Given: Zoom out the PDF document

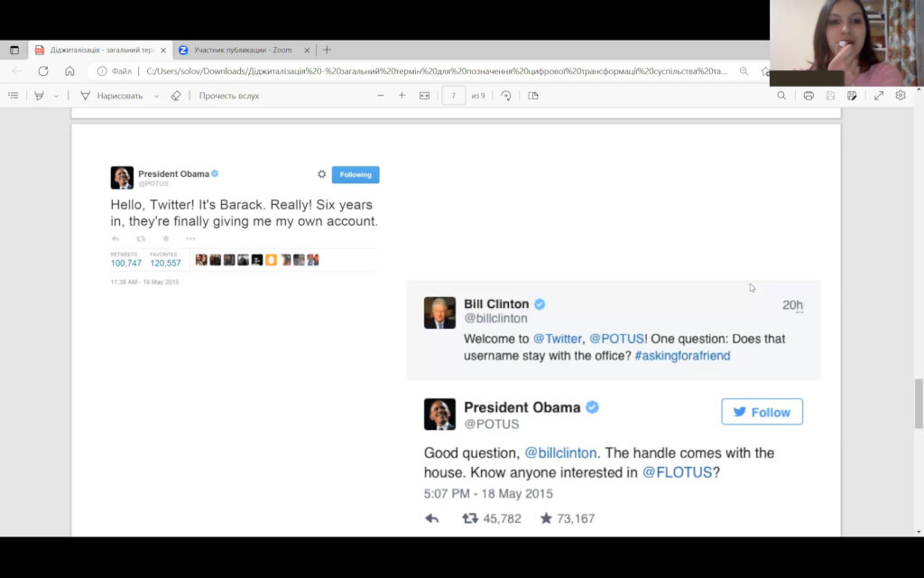Looking at the screenshot, I should [381, 96].
